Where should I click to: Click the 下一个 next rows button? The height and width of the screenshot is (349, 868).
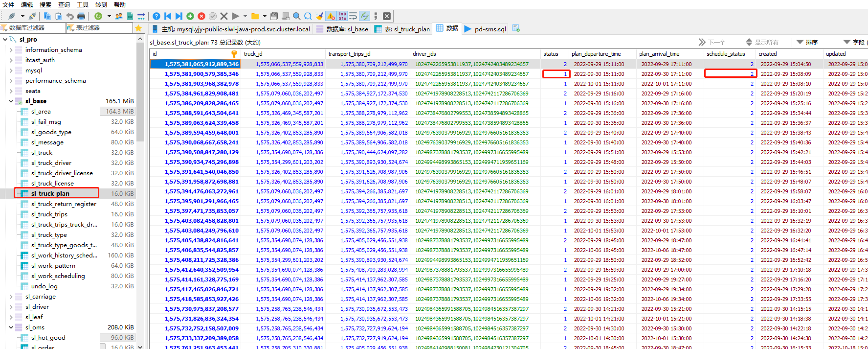(x=712, y=43)
